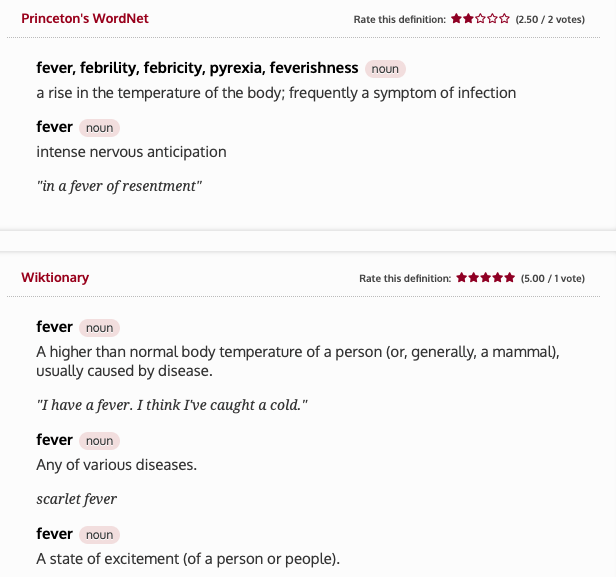Open the 'feverishness' synonym link

(x=314, y=68)
